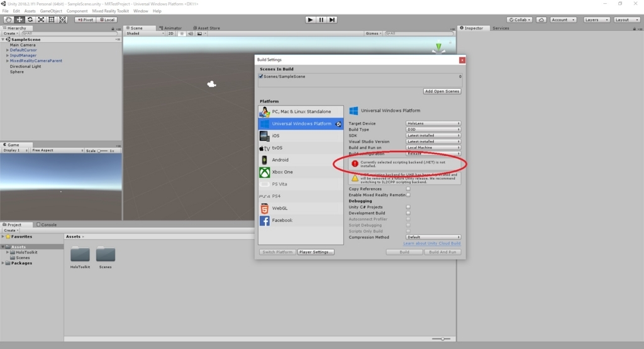
Task: Select the Rect transform tool
Action: 52,19
